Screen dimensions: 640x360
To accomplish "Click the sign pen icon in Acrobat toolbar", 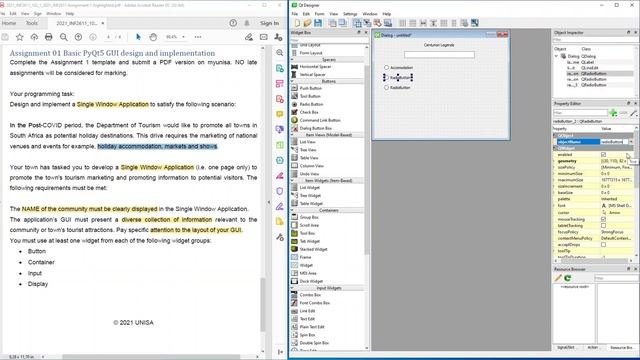I will [x=249, y=37].
